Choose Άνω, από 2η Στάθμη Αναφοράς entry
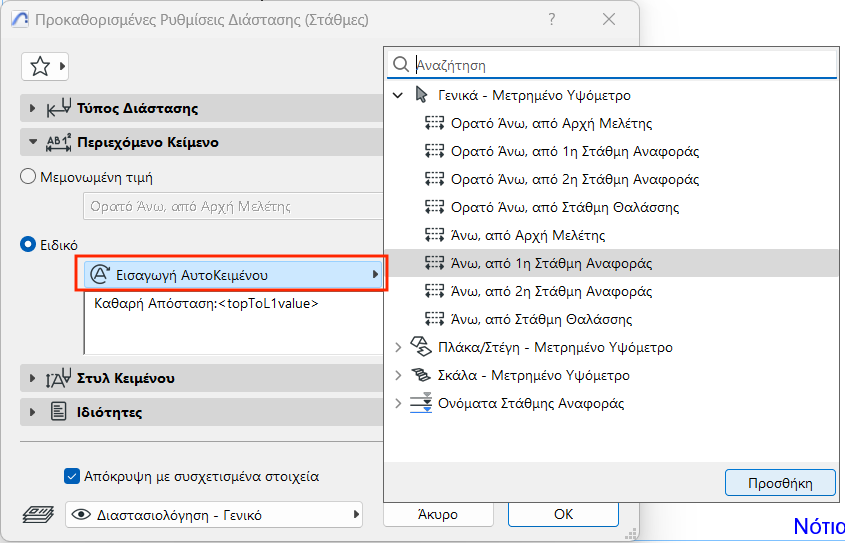Image resolution: width=845 pixels, height=543 pixels. (612, 291)
